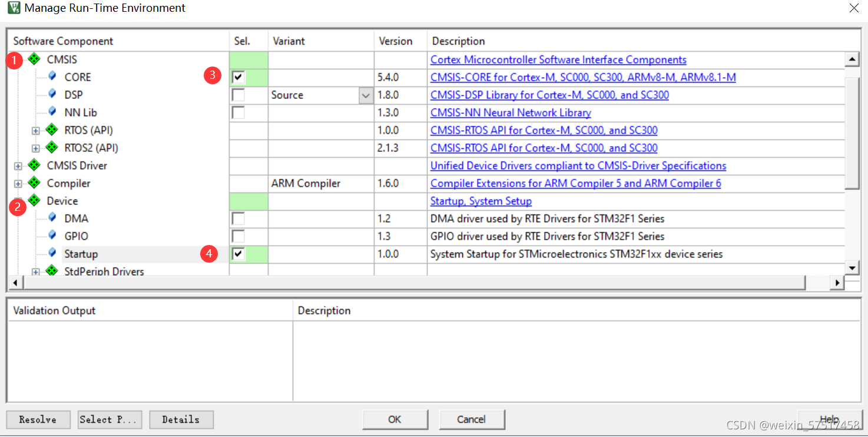Image resolution: width=868 pixels, height=437 pixels.
Task: Click vertical scrollbar up arrow
Action: (852, 59)
